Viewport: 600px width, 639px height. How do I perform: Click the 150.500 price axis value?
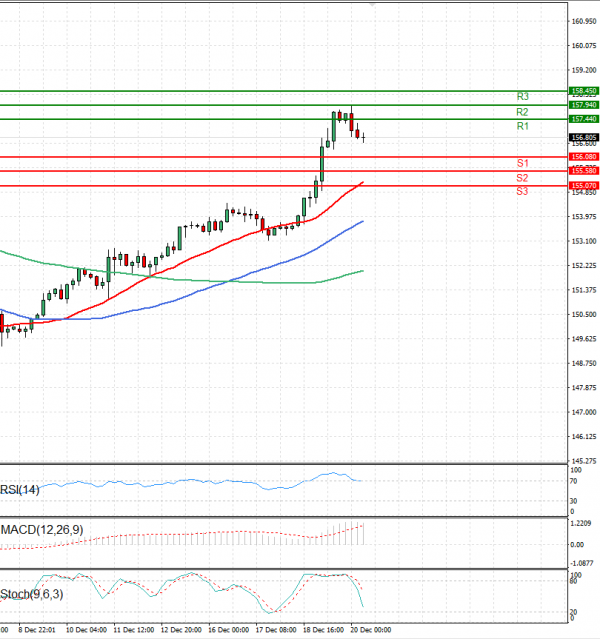click(x=584, y=315)
